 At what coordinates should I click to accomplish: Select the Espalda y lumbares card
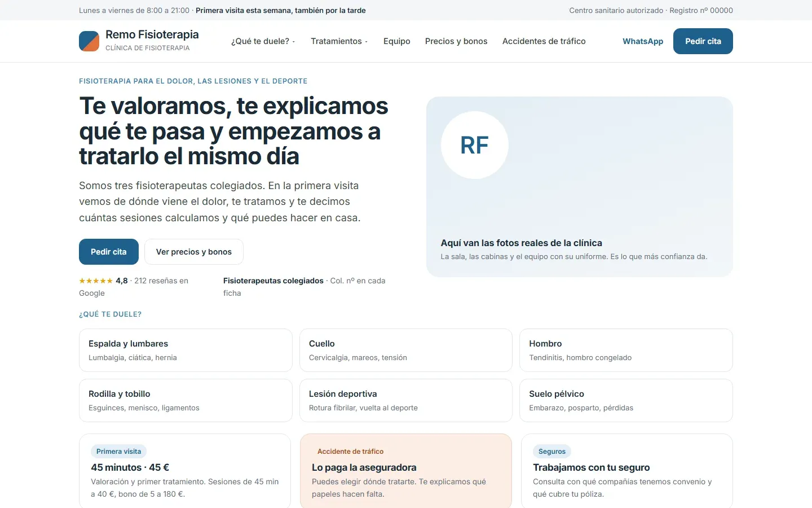tap(186, 350)
